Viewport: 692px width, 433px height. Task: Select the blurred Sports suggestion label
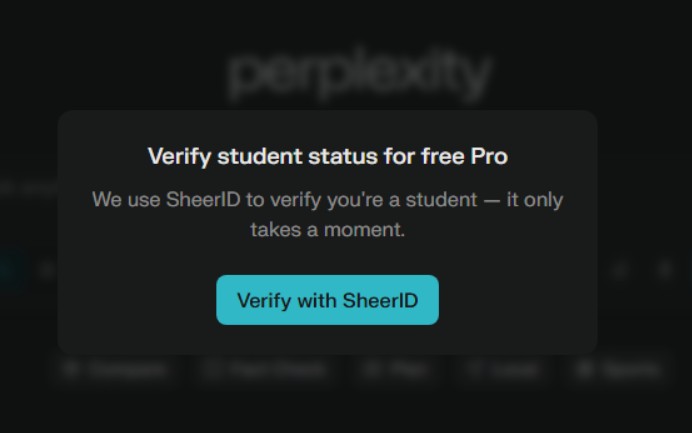[630, 370]
